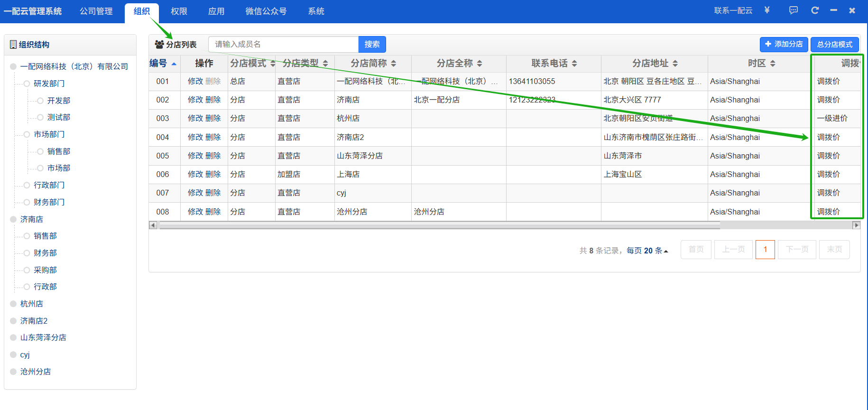
Task: Click the horizontal table scrollbar thumb
Action: pyautogui.click(x=440, y=225)
